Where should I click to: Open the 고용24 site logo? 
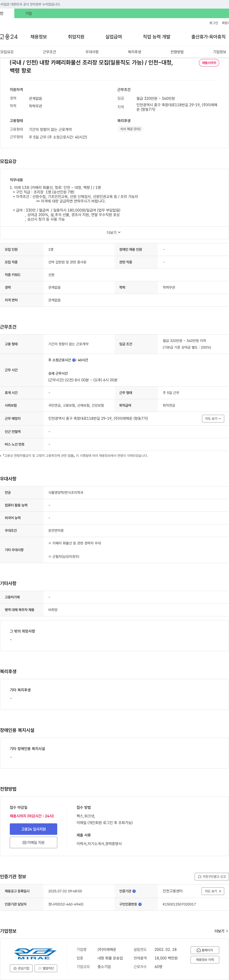[9, 37]
